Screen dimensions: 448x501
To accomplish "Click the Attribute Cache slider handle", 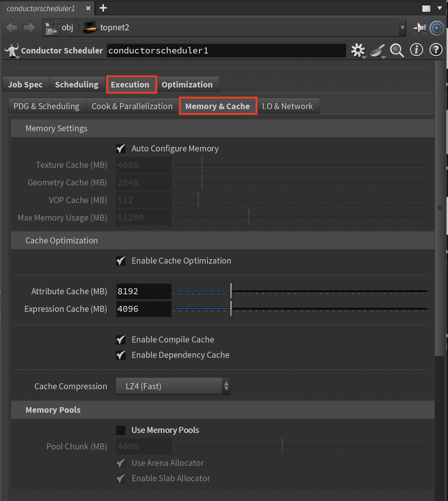I will pyautogui.click(x=231, y=291).
